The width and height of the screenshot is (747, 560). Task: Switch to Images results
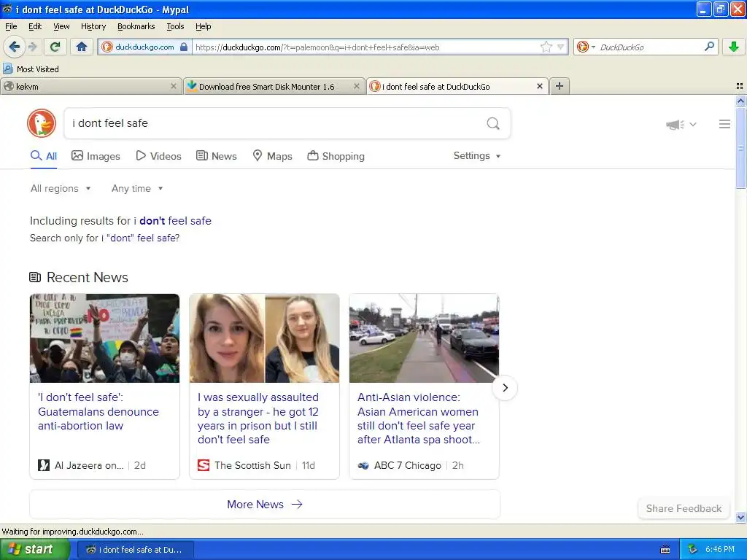pyautogui.click(x=96, y=156)
